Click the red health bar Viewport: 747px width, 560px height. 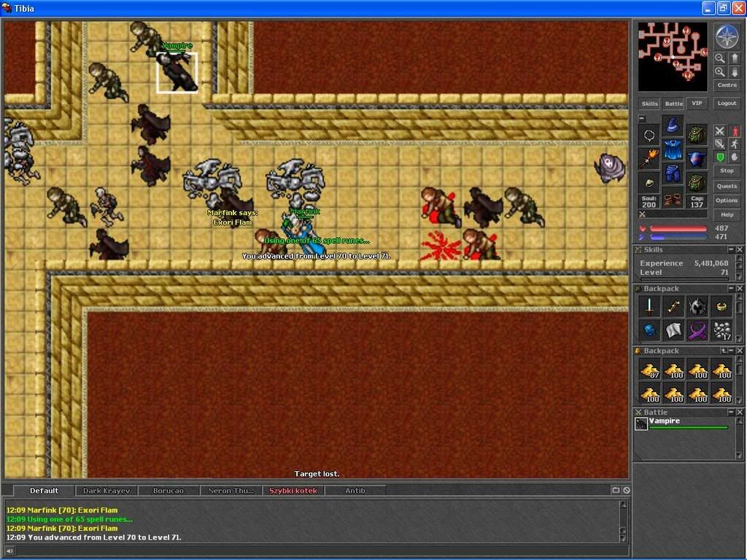678,228
